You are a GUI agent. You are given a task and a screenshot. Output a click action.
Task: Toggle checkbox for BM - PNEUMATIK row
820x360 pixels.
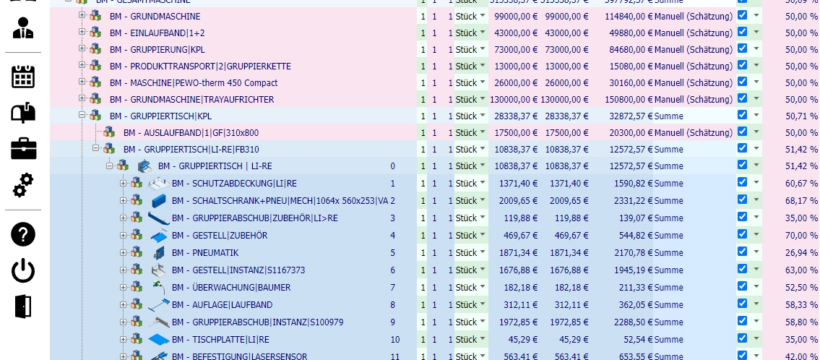pos(742,252)
